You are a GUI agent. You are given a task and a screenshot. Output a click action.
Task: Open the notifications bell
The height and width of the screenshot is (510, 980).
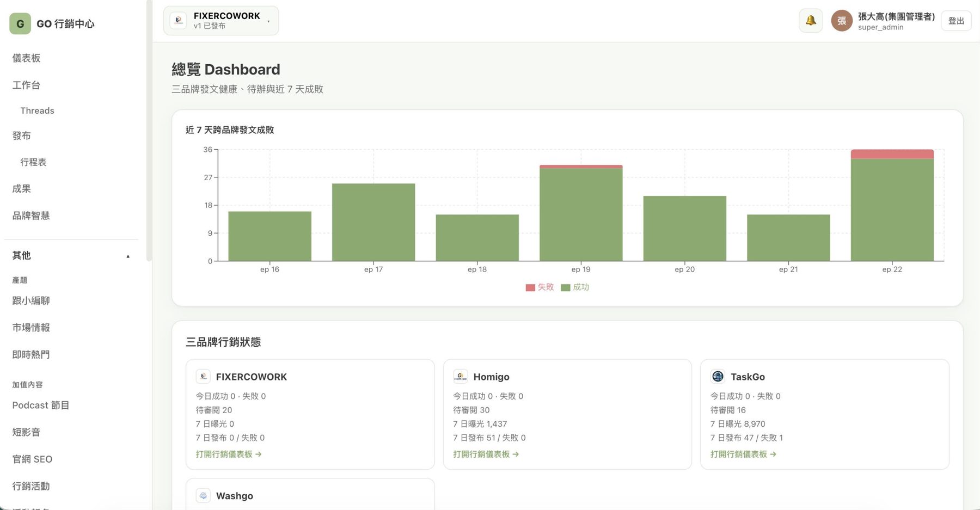click(811, 21)
